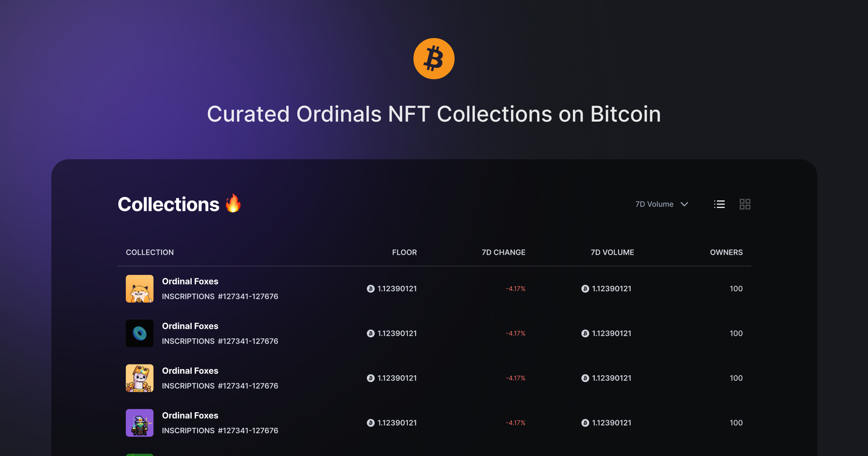Open the second Ordinal Foxes collection row
Screen dimensions: 868x456
(434, 333)
